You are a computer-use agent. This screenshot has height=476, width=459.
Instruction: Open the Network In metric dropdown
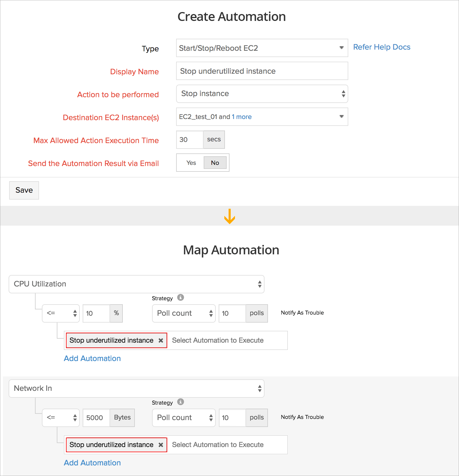136,389
